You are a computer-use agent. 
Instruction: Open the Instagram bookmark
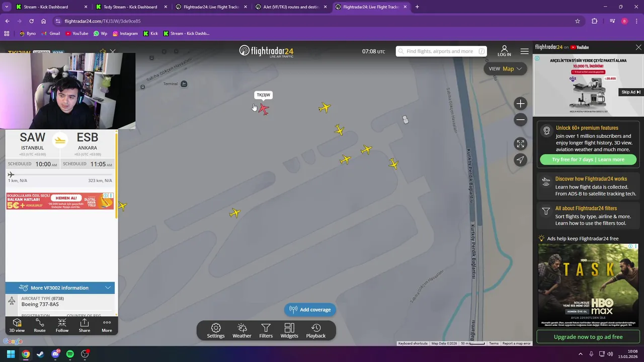click(x=125, y=33)
